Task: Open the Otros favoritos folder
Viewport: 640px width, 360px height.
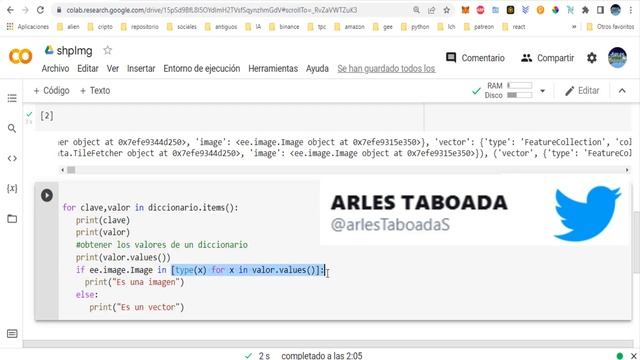Action: coord(610,27)
